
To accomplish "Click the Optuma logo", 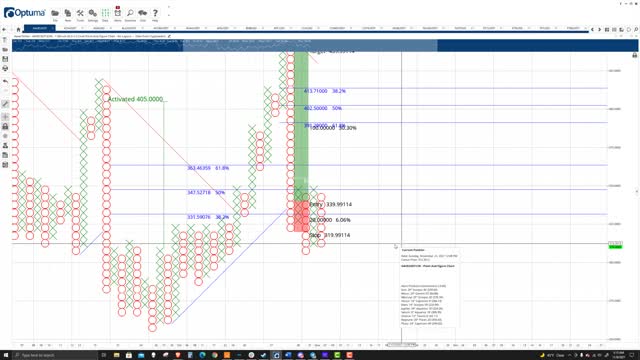I will tap(24, 13).
